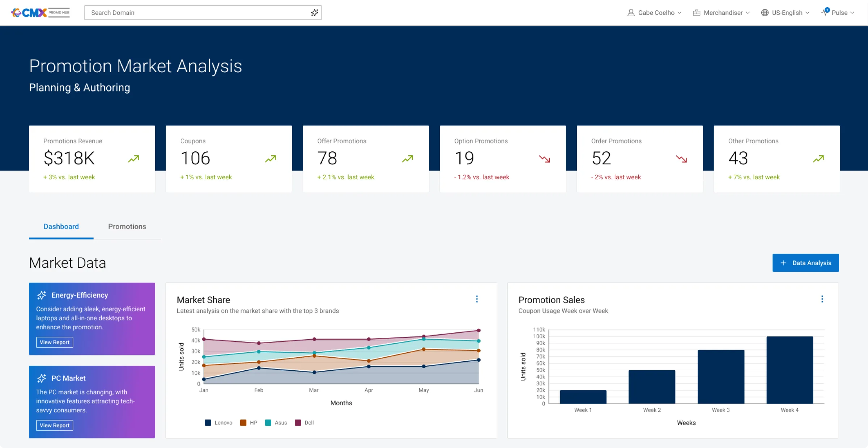This screenshot has height=448, width=868.
Task: Click the Dell data point for Jun
Action: pyautogui.click(x=478, y=330)
